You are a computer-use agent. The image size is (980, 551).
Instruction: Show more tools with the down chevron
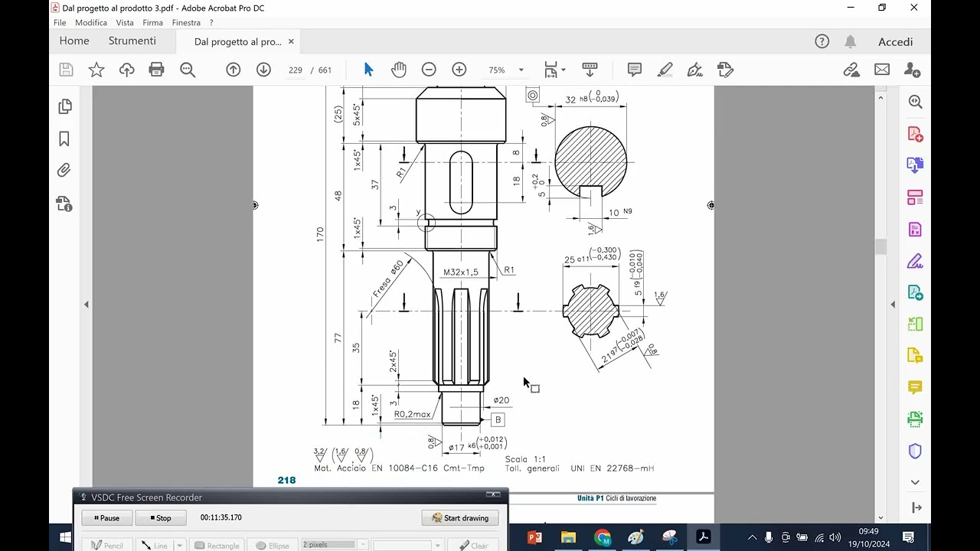coord(915,482)
